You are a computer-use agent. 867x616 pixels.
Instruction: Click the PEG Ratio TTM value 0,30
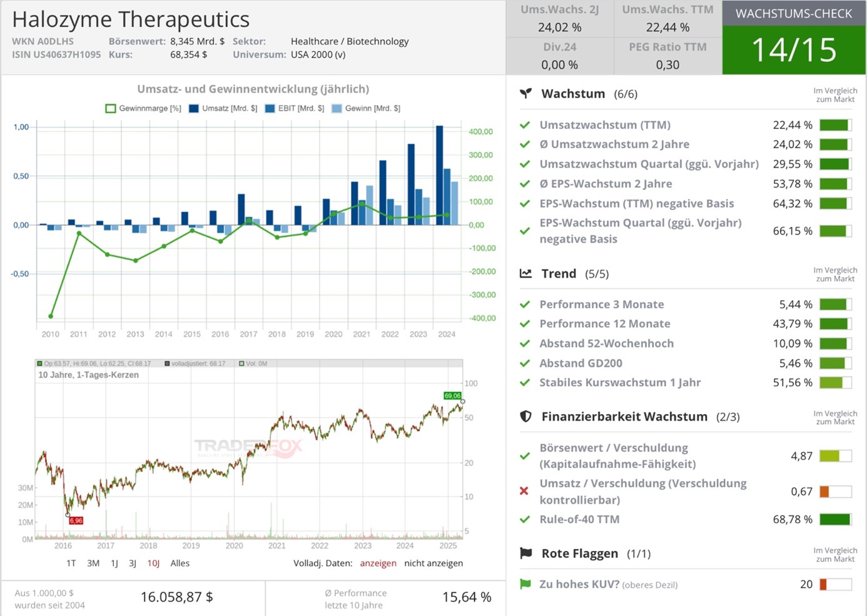667,64
